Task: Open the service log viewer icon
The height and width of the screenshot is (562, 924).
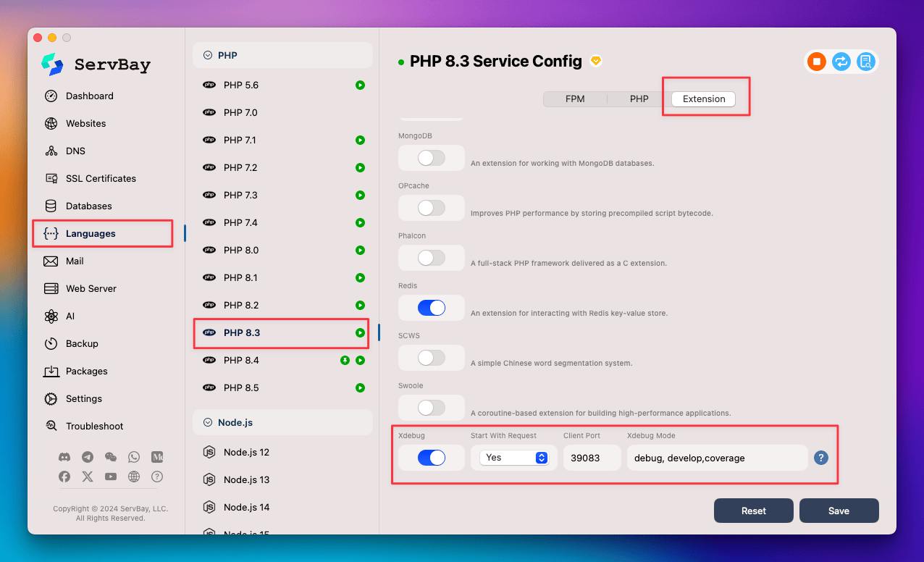Action: click(x=865, y=62)
